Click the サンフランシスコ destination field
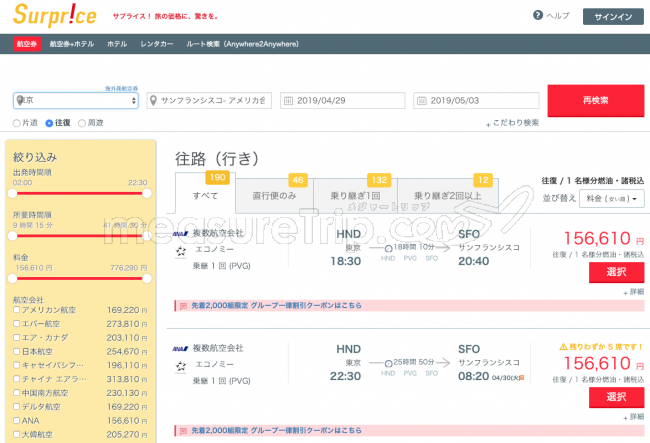This screenshot has height=443, width=650. click(x=209, y=100)
